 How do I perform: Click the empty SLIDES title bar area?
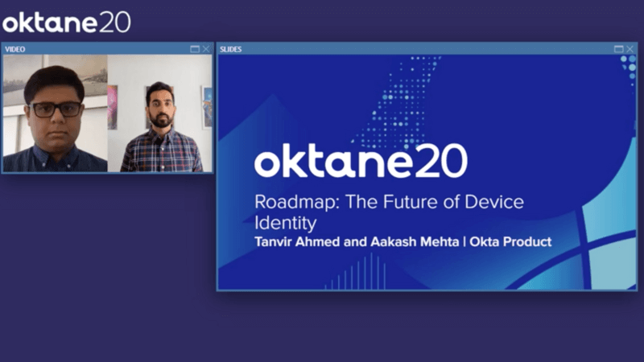(x=419, y=49)
